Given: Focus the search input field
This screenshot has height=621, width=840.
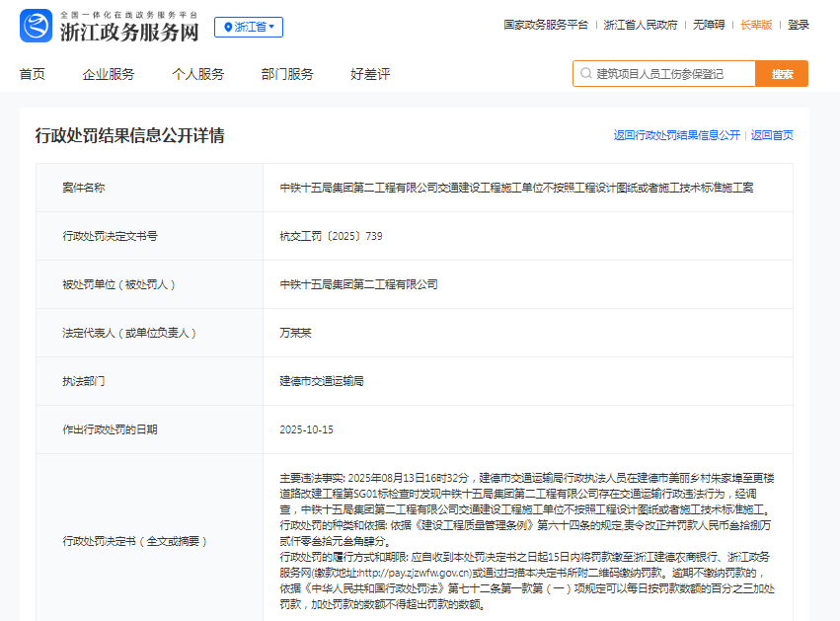Looking at the screenshot, I should pyautogui.click(x=671, y=74).
